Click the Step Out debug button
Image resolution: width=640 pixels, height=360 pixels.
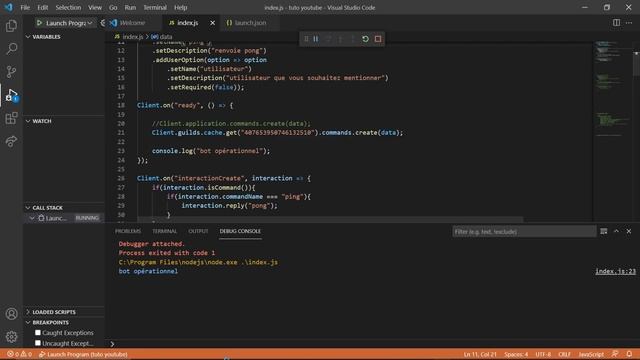[353, 39]
